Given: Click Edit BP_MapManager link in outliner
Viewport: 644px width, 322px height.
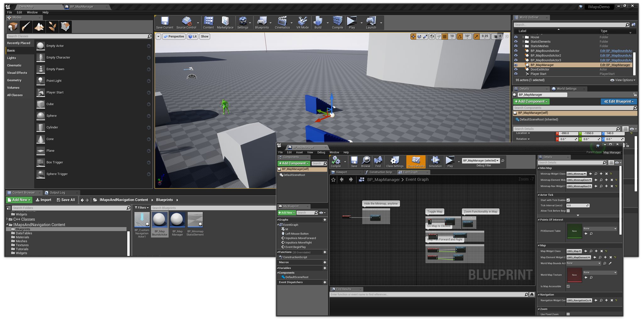Looking at the screenshot, I should click(x=615, y=65).
